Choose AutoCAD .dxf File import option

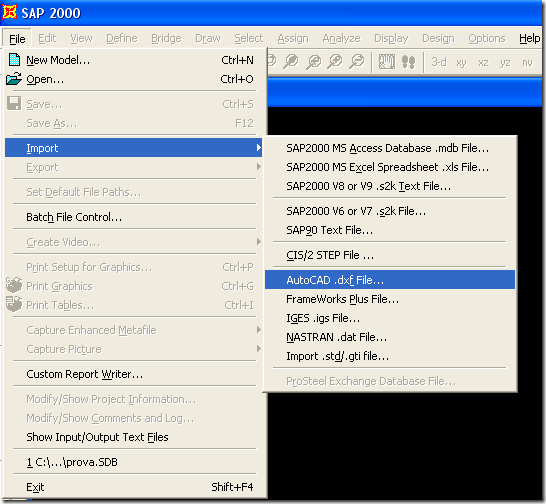pyautogui.click(x=390, y=280)
